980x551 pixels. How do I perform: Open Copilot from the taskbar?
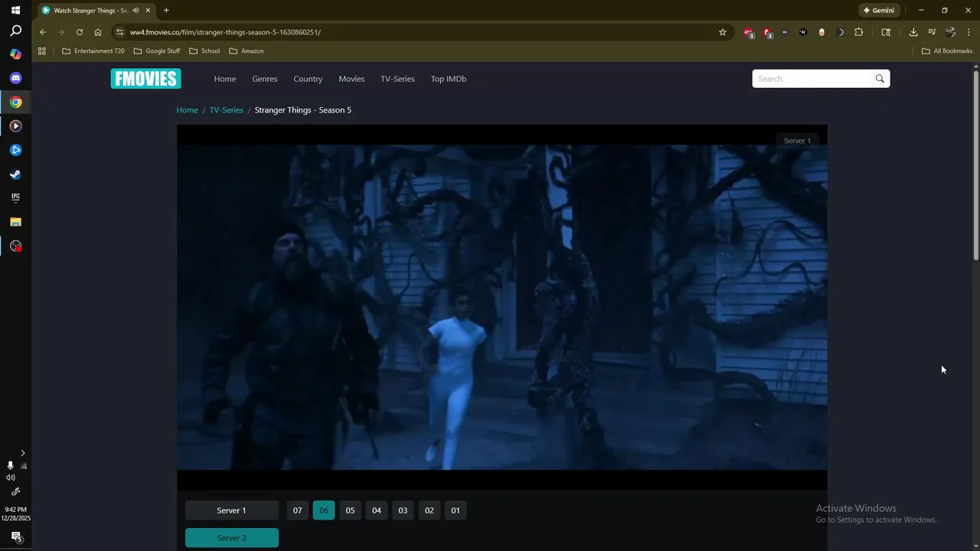[15, 54]
